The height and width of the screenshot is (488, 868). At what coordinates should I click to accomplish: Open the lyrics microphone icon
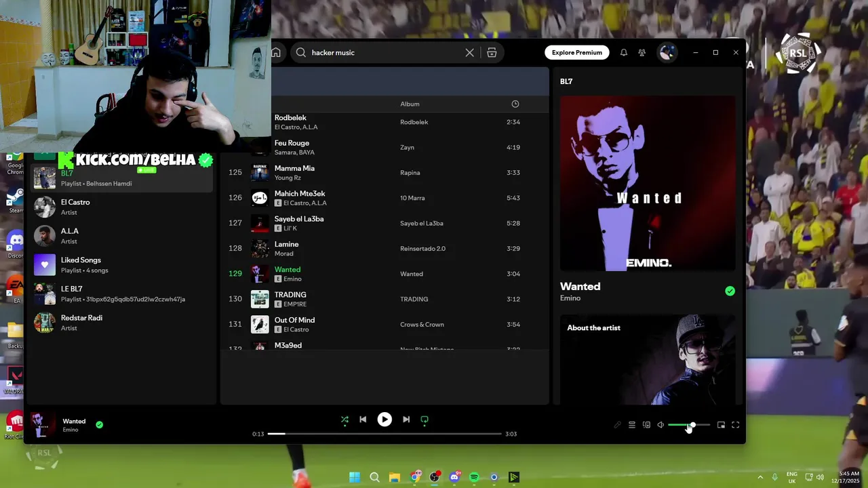point(617,425)
